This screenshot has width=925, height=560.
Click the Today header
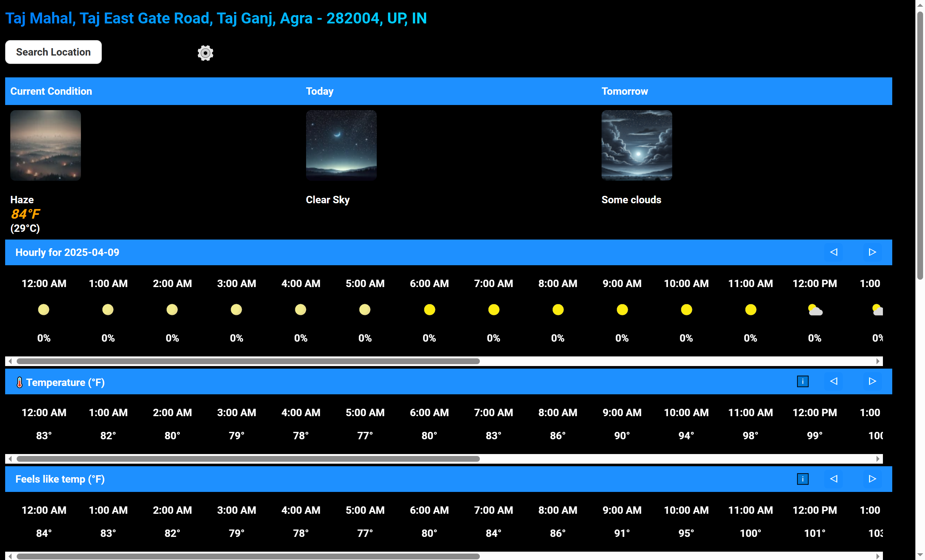click(320, 91)
